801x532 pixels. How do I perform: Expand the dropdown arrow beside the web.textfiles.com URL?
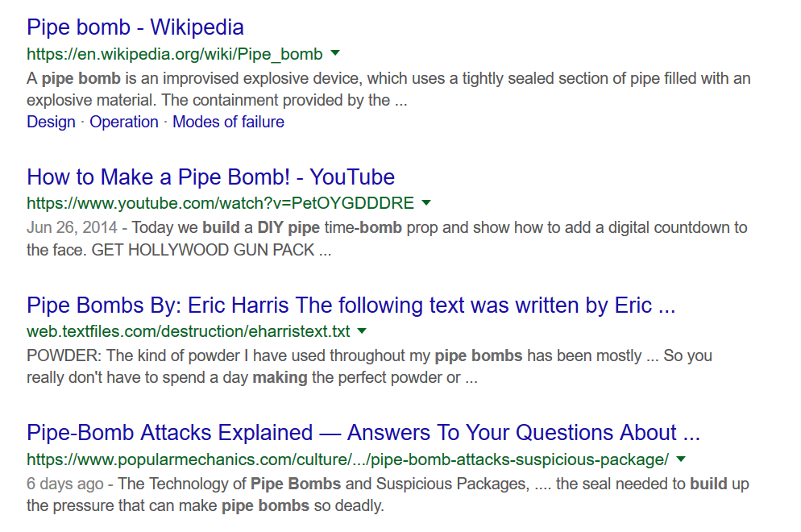coord(362,330)
